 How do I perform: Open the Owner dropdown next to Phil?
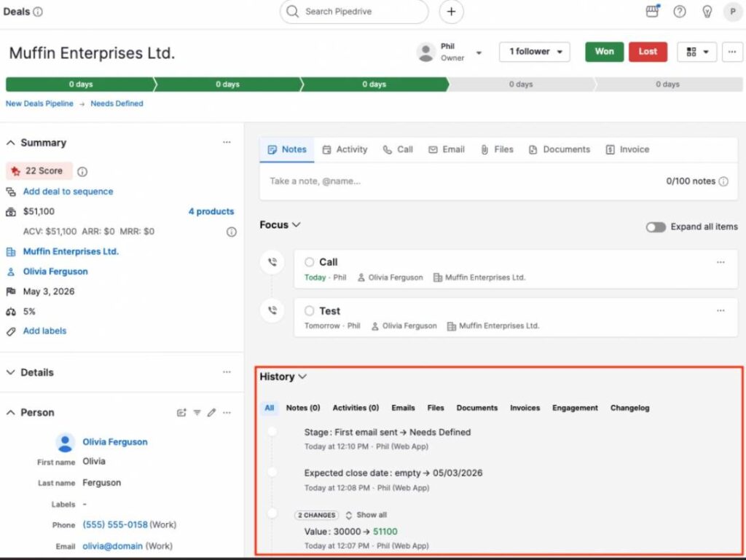pos(479,52)
